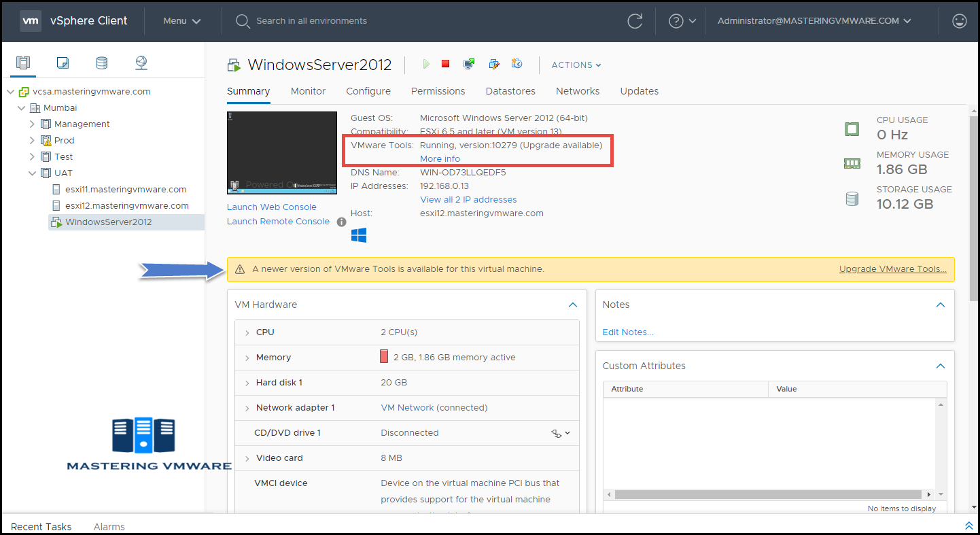Click the Windows logo guest OS icon
The width and height of the screenshot is (980, 535).
pyautogui.click(x=359, y=235)
